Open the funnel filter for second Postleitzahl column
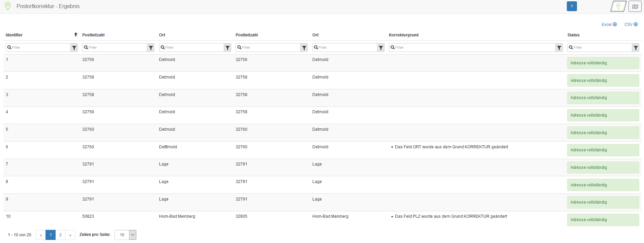This screenshot has width=644, height=243. click(x=304, y=48)
